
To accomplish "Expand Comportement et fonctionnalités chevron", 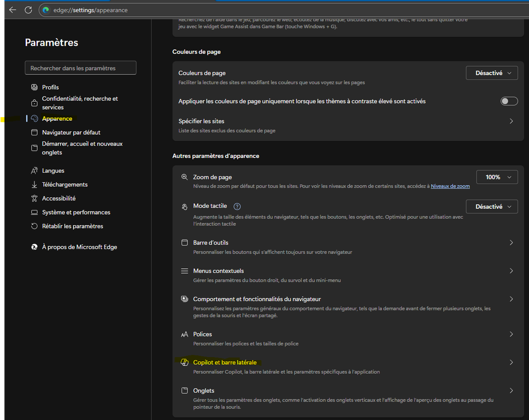I will click(x=511, y=299).
